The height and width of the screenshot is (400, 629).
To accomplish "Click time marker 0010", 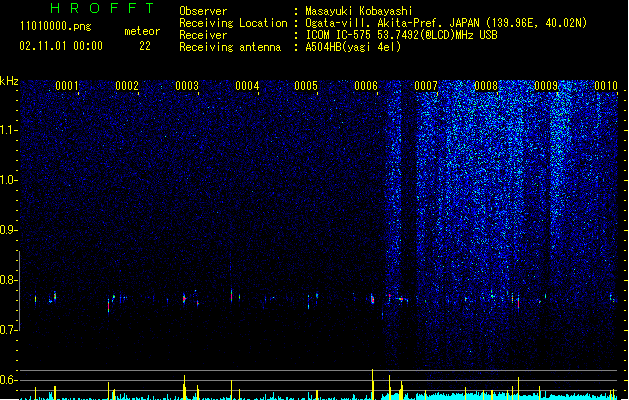I will [x=606, y=86].
